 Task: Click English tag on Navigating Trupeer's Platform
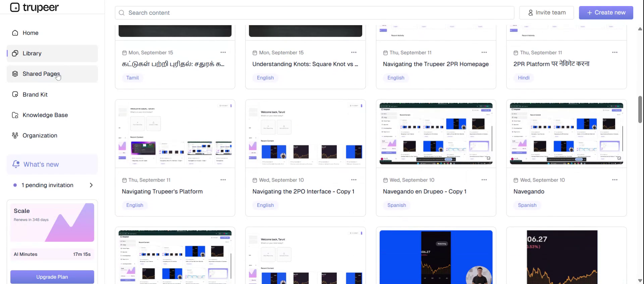[135, 205]
